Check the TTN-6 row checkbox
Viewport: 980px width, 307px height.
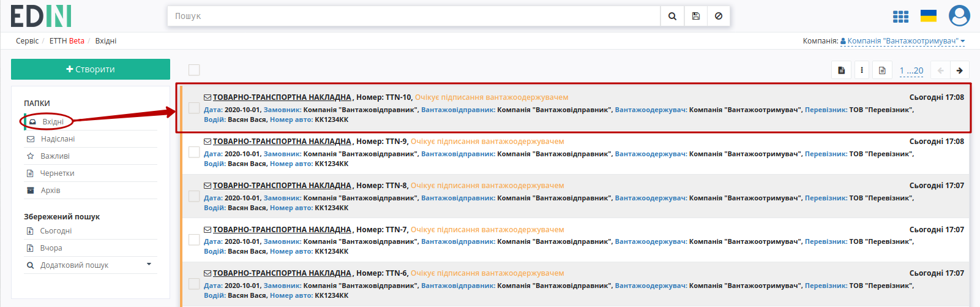[x=194, y=284]
